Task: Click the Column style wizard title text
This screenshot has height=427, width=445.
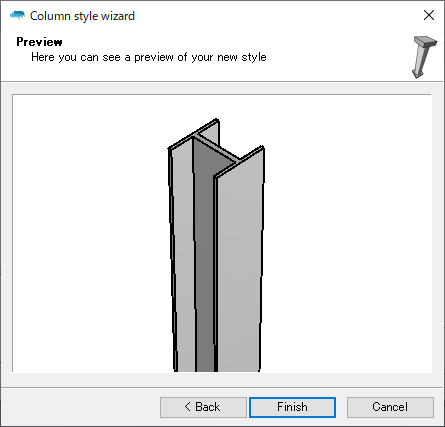Action: click(82, 16)
